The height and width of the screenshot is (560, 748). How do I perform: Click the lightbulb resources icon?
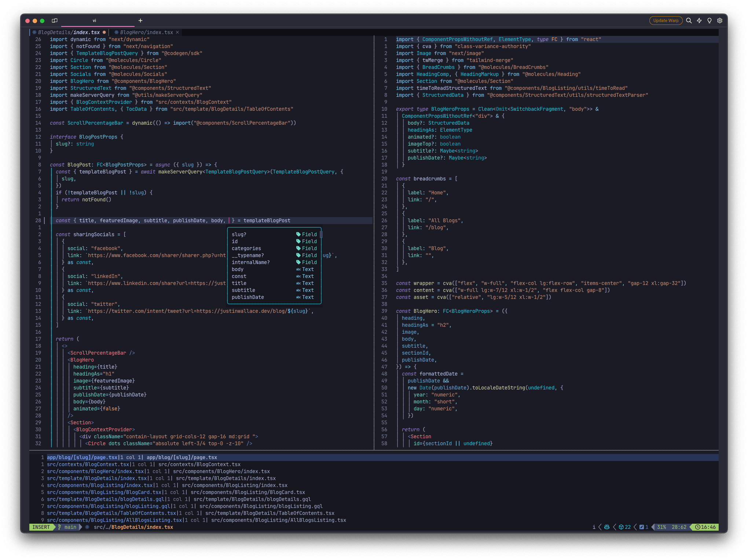pyautogui.click(x=709, y=21)
